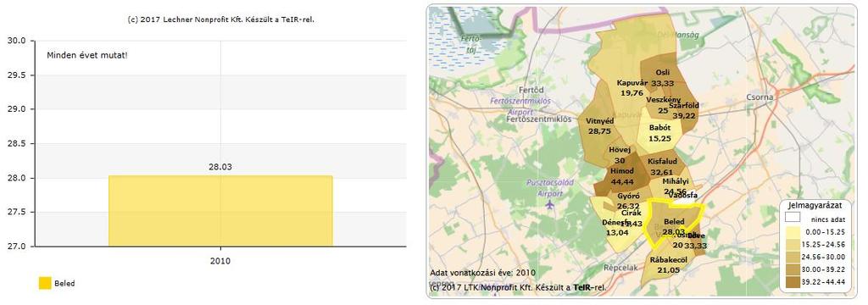Click the 27.0 y-axis label
Screen dimensions: 868x305
[x=16, y=247]
